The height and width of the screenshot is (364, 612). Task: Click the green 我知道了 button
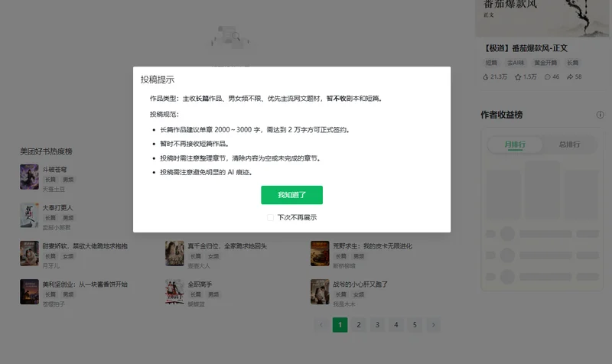point(291,195)
